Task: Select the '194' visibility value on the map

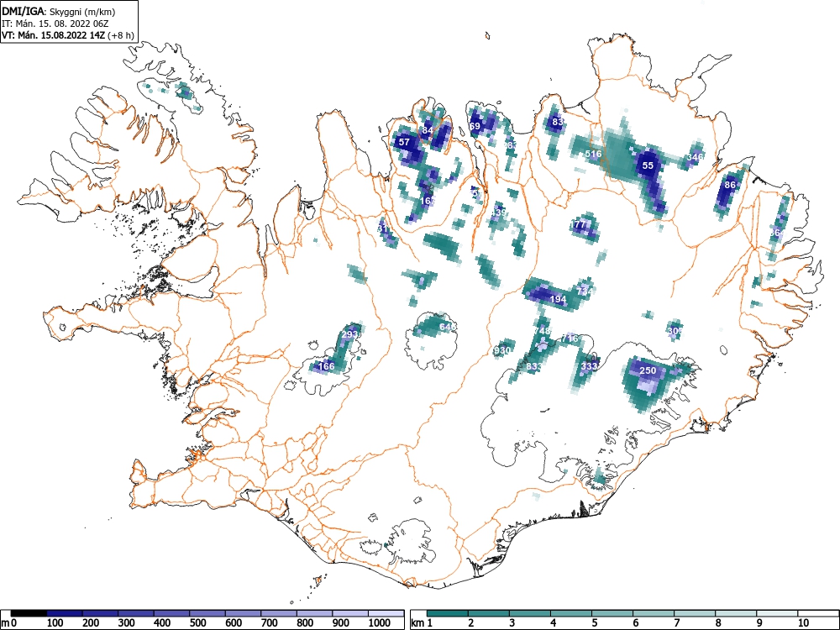Action: tap(559, 300)
